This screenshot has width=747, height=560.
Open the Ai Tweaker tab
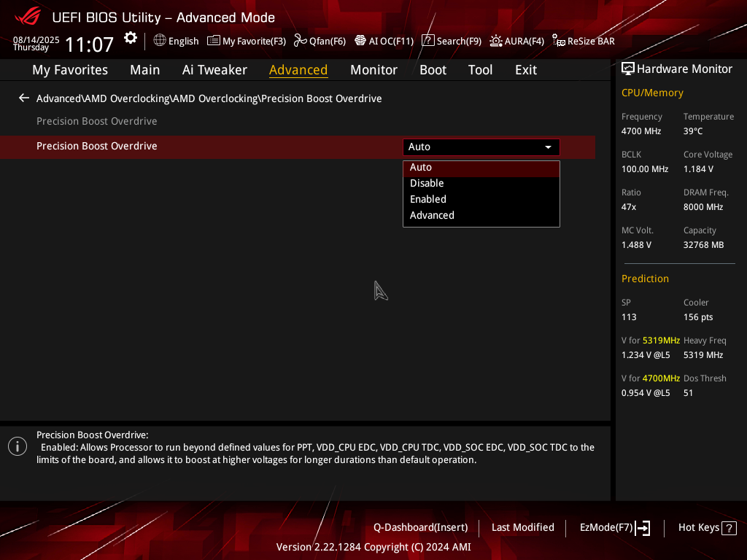[x=214, y=70]
